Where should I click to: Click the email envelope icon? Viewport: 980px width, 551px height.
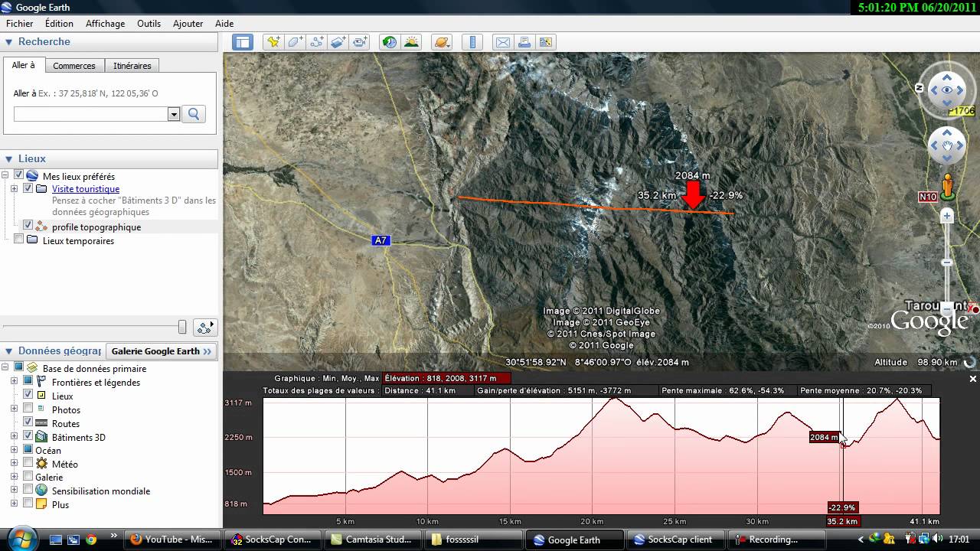502,42
